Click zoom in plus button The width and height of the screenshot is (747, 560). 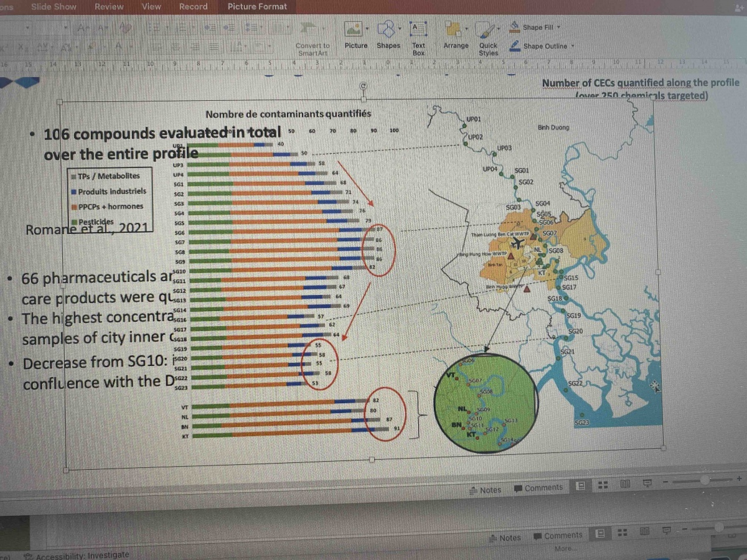pyautogui.click(x=739, y=478)
